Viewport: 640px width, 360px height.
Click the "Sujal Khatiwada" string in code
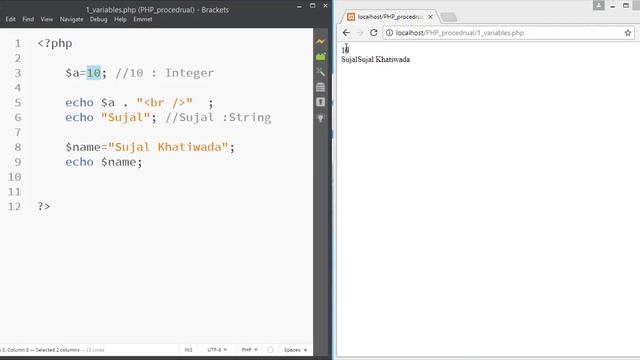tap(168, 147)
